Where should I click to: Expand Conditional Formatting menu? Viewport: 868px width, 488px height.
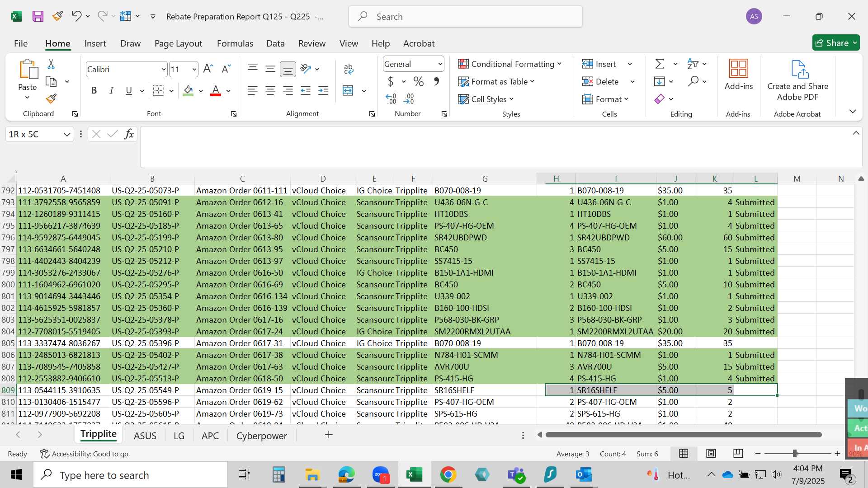(x=509, y=64)
